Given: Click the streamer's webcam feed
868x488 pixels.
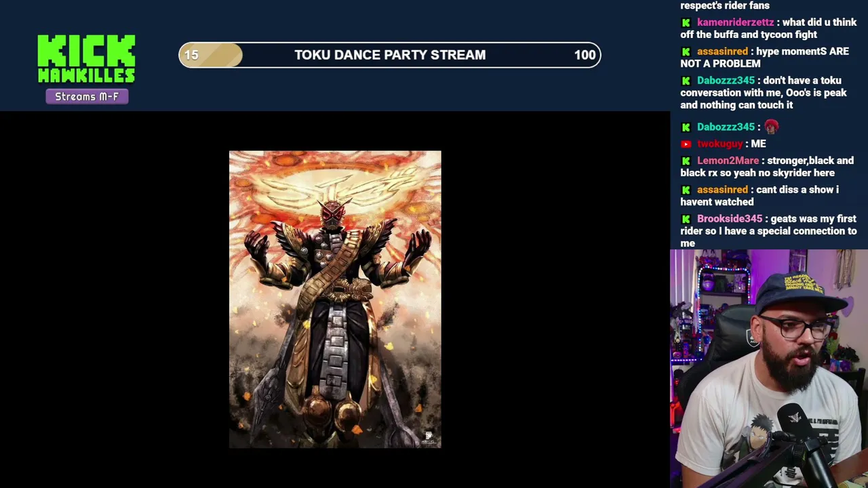Looking at the screenshot, I should [769, 369].
